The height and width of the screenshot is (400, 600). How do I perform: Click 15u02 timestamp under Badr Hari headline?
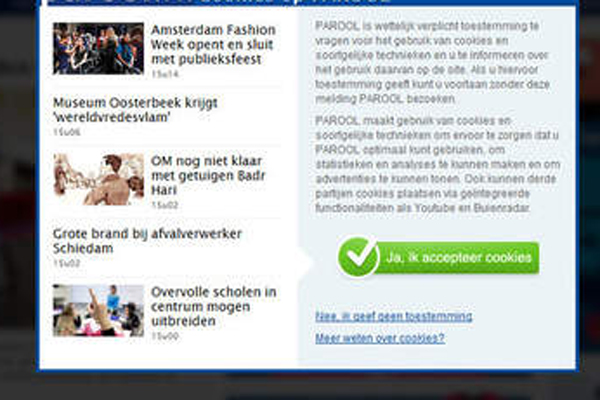165,204
